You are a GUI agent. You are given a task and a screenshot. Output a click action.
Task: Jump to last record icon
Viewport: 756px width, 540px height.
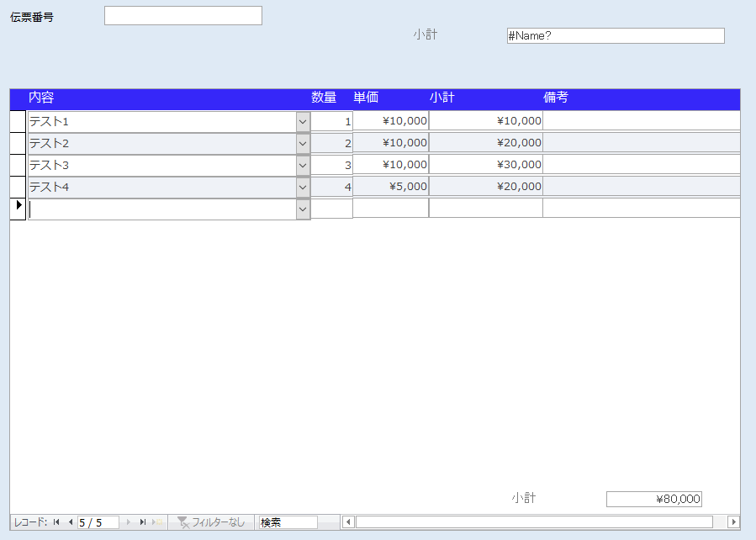point(143,522)
